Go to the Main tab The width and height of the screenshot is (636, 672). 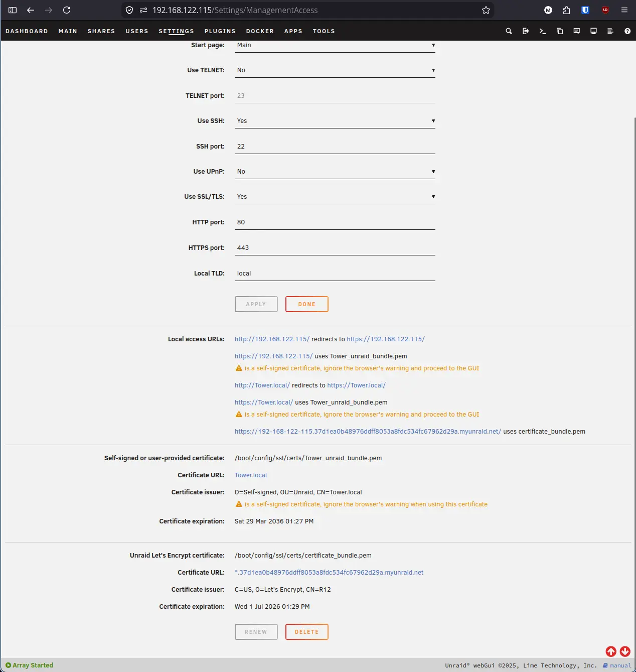coord(68,31)
